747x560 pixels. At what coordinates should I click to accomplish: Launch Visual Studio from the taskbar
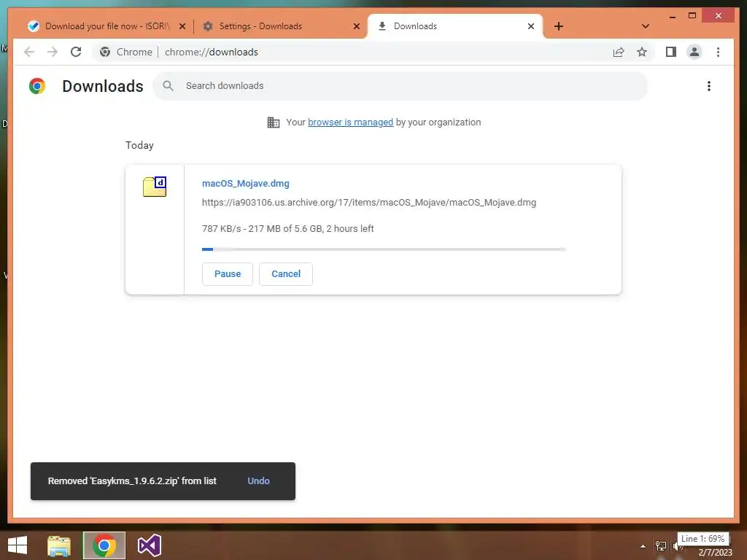(149, 545)
